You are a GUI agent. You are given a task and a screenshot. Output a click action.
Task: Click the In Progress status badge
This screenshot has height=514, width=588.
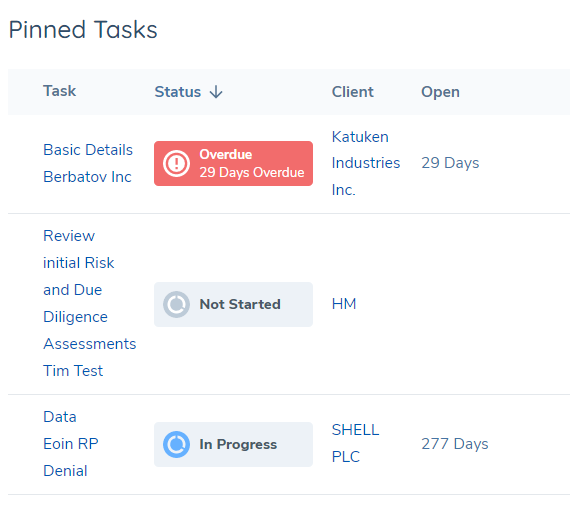pos(233,445)
